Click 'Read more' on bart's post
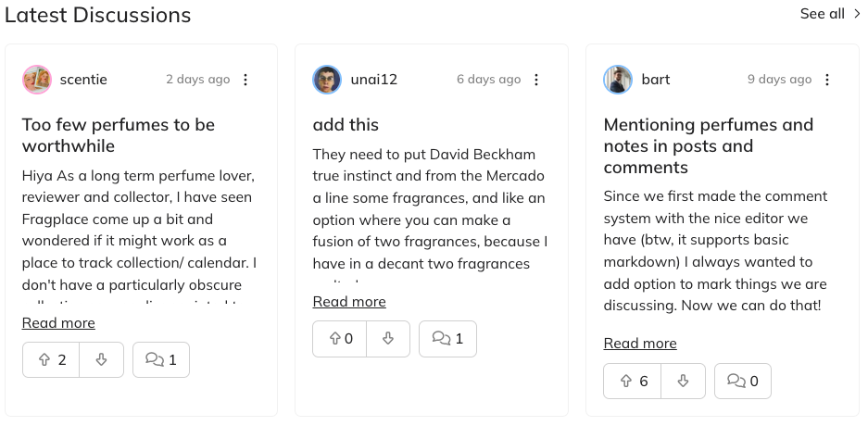 (640, 343)
